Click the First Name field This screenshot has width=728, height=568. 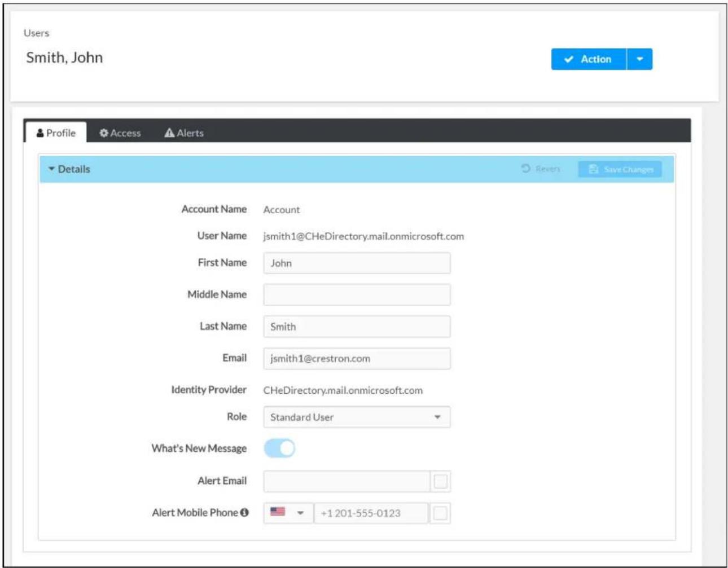coord(357,263)
